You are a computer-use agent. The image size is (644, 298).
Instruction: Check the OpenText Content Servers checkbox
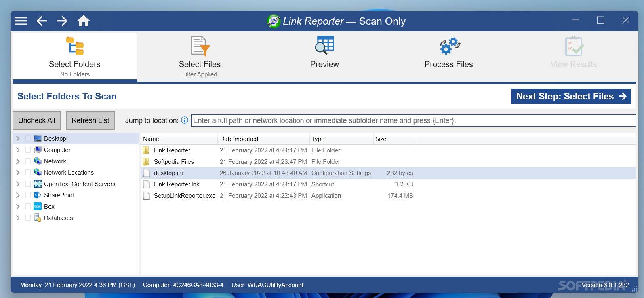pyautogui.click(x=28, y=184)
